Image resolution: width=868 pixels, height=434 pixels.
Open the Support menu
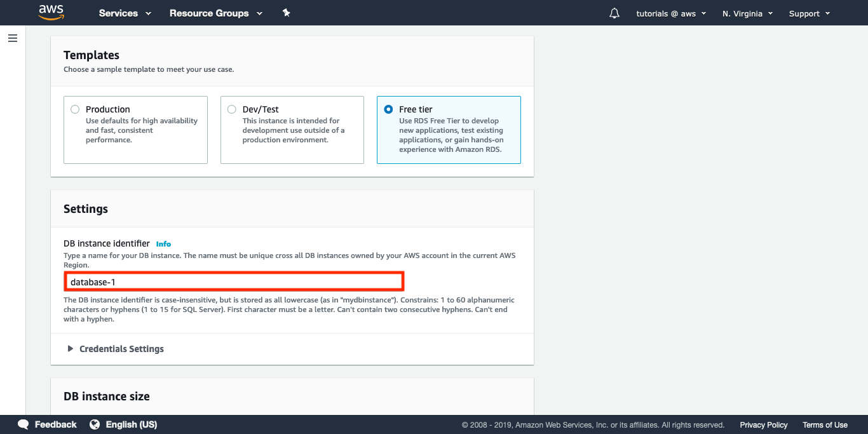pos(809,13)
